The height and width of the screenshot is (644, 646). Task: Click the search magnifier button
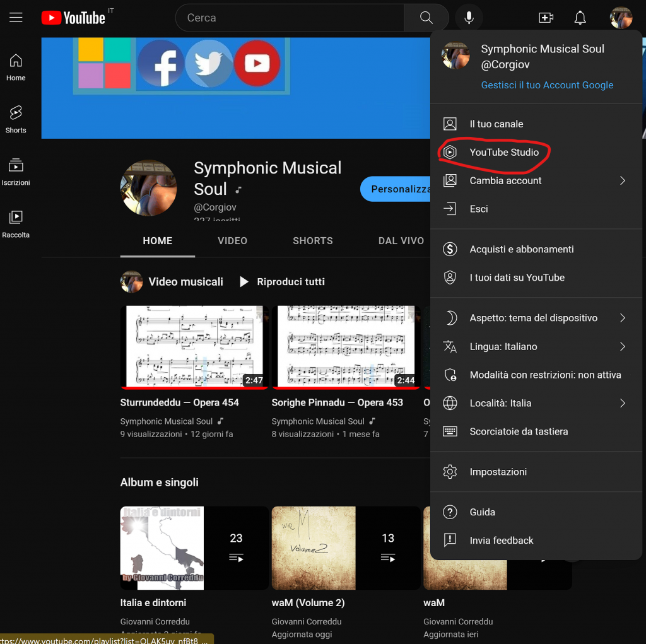[426, 18]
